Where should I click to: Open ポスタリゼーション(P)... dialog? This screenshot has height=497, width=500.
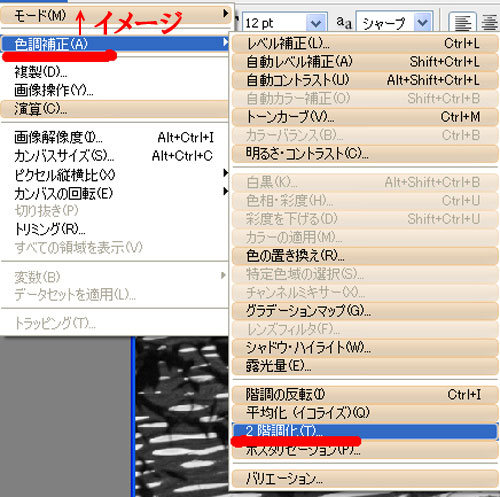[x=365, y=450]
